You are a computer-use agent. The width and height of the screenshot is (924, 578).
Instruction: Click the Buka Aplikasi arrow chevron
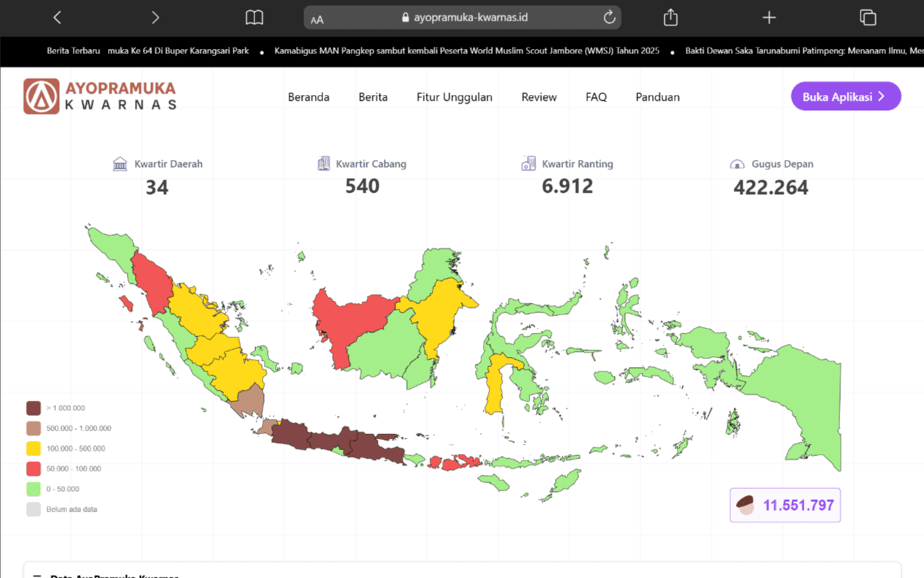coord(881,96)
